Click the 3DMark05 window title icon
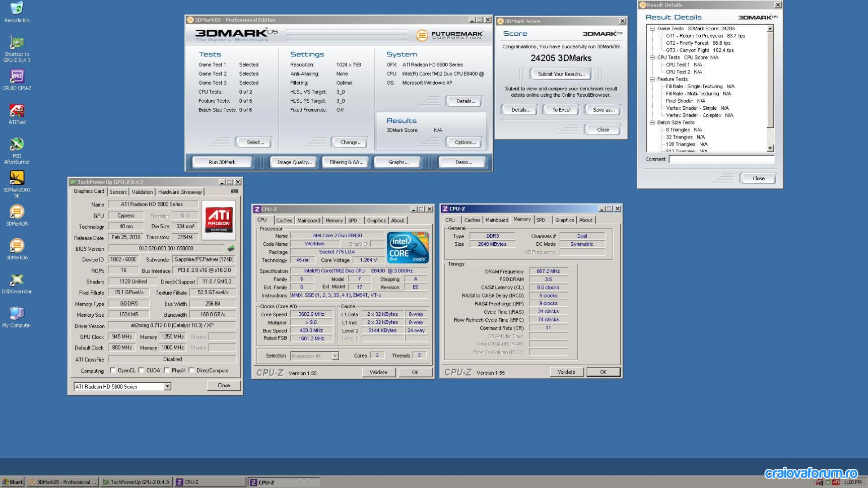 point(190,20)
